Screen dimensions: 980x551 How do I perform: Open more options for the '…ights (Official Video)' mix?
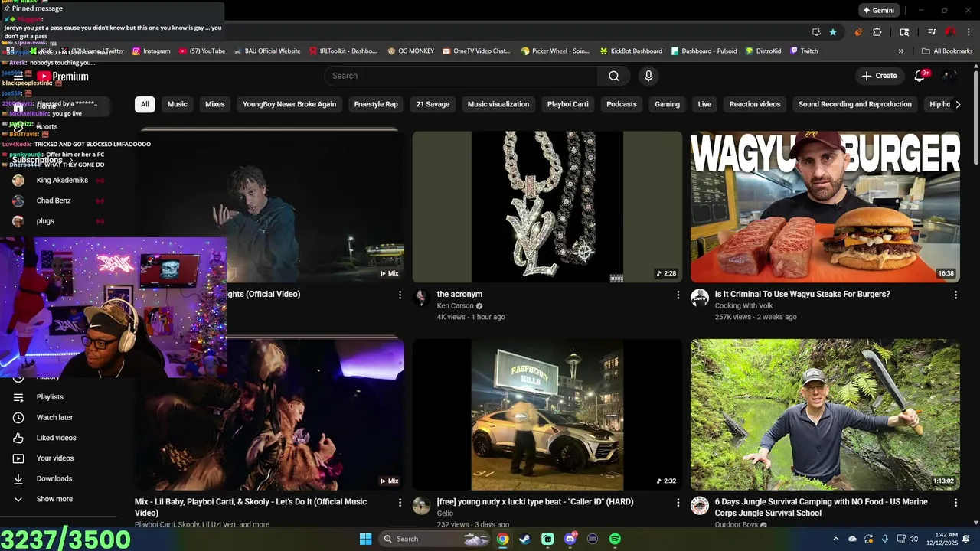[400, 295]
